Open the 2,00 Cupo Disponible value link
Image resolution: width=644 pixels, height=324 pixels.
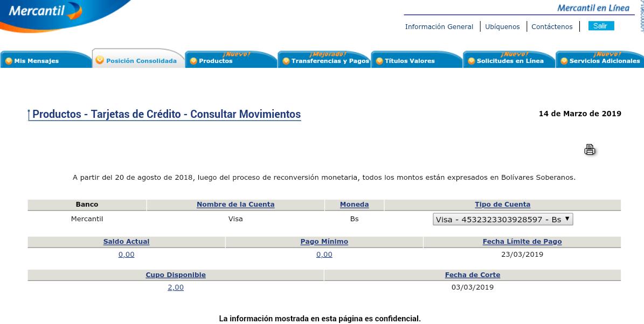click(176, 287)
